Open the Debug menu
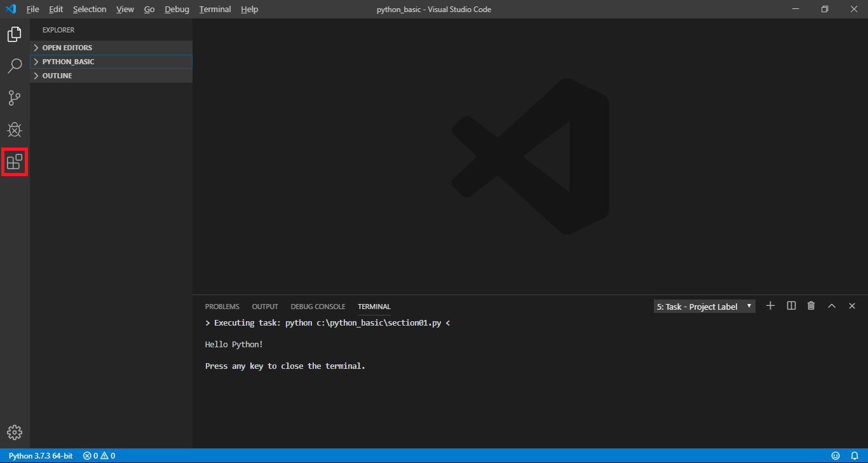This screenshot has width=868, height=463. click(x=177, y=10)
